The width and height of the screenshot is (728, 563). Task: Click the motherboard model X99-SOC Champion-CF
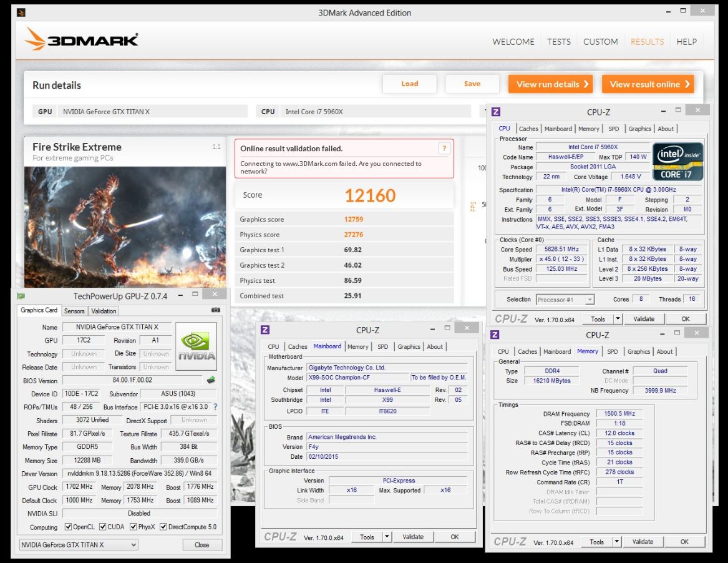[x=359, y=377]
